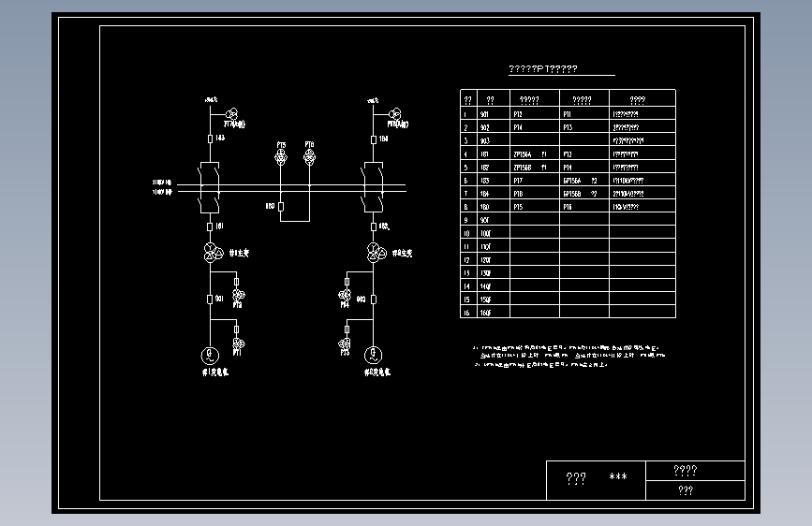This screenshot has width=812, height=526.
Task: Select table cell 'ZP156B' in row 5
Action: [x=523, y=168]
